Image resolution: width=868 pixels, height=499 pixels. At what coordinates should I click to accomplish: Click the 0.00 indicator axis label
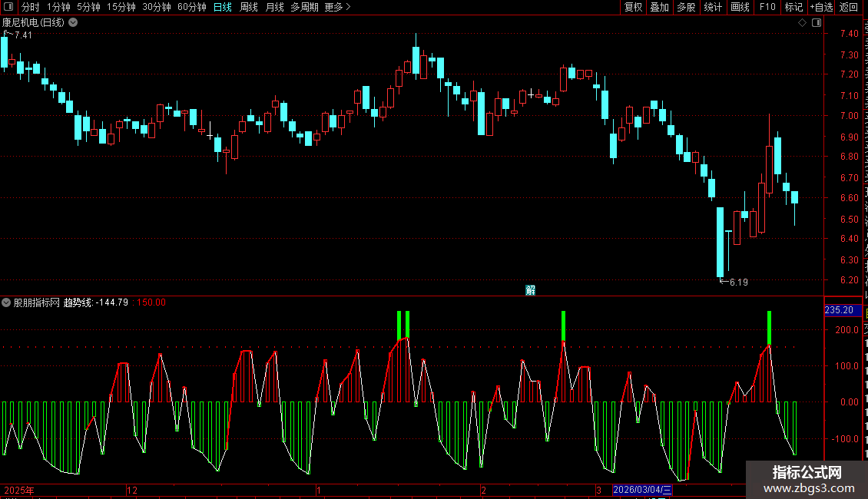click(x=849, y=402)
